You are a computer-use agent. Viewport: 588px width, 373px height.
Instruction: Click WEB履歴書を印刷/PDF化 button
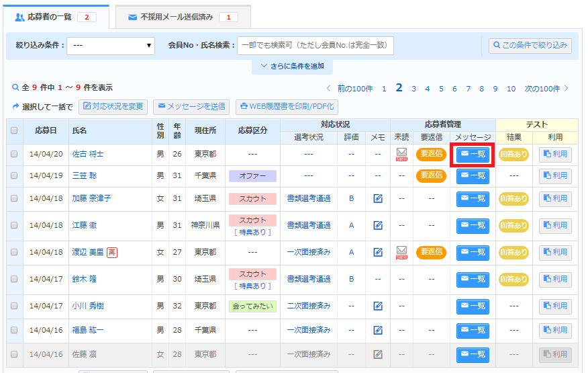[287, 107]
